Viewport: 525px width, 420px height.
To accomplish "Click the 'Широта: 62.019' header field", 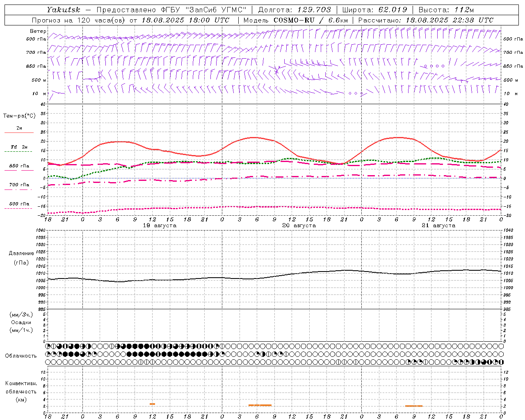I will (x=374, y=10).
